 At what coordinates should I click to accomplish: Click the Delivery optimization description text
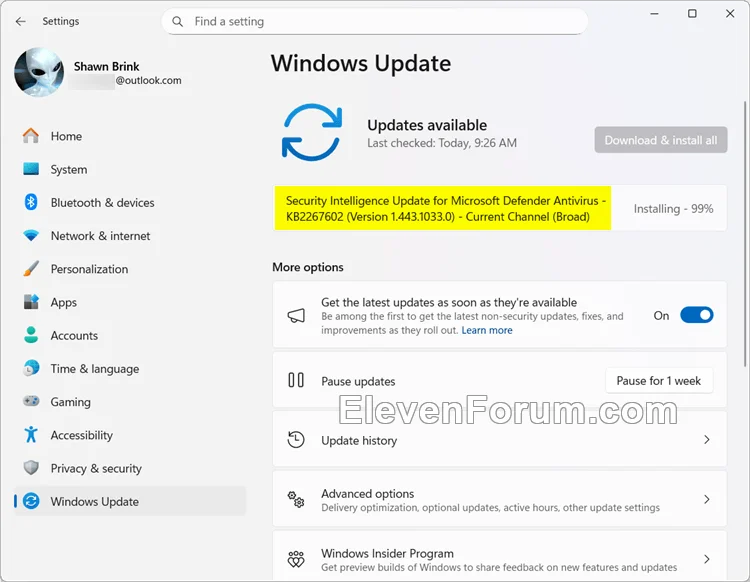(x=490, y=507)
